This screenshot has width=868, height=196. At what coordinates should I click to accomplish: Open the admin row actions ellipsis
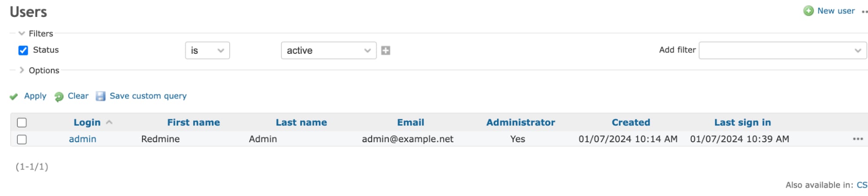point(858,139)
